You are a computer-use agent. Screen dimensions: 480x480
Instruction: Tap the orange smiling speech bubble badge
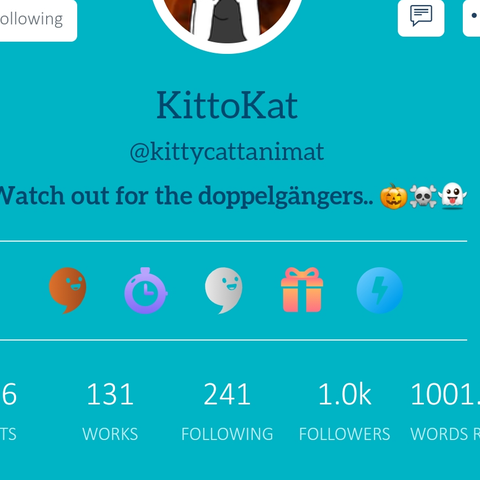pyautogui.click(x=68, y=290)
